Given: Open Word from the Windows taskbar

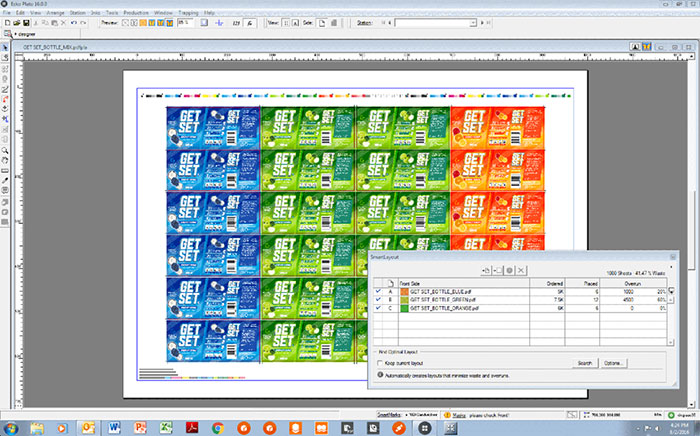Looking at the screenshot, I should 114,428.
